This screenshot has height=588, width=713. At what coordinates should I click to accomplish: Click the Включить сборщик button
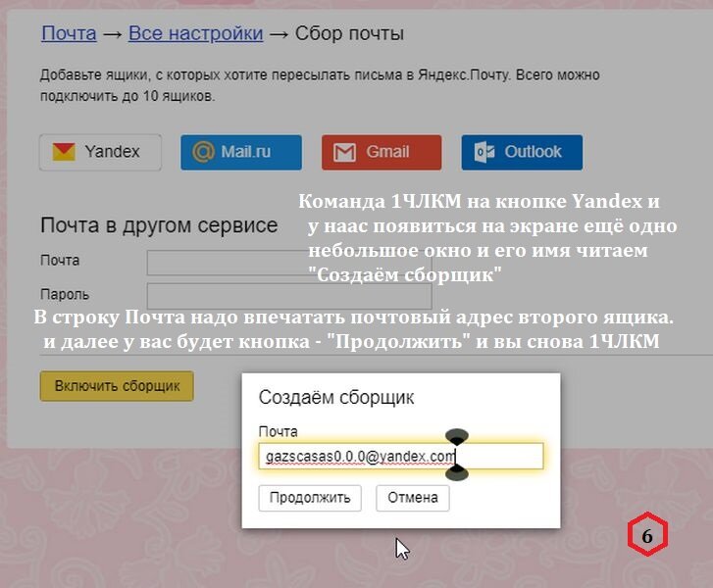117,386
